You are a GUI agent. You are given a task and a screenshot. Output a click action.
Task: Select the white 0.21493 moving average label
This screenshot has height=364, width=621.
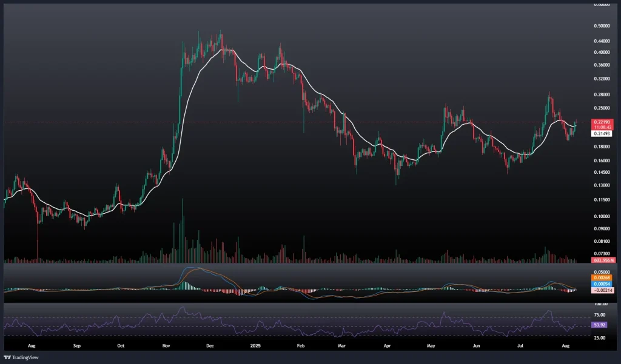[x=602, y=134]
